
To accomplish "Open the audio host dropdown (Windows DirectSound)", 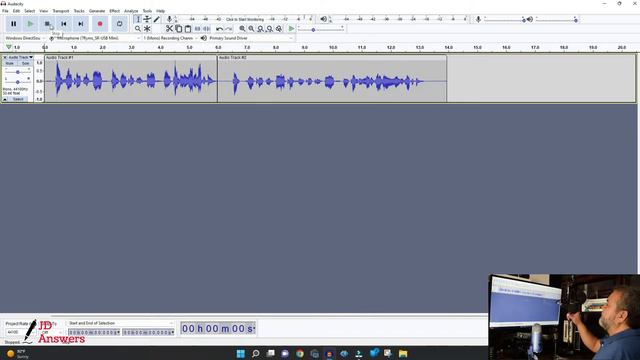I will [25, 38].
